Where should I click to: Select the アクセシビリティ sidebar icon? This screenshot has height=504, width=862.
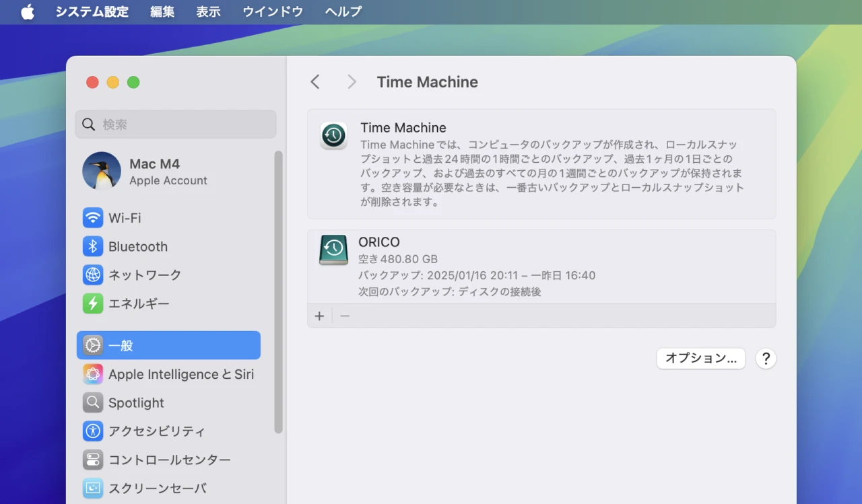(93, 431)
